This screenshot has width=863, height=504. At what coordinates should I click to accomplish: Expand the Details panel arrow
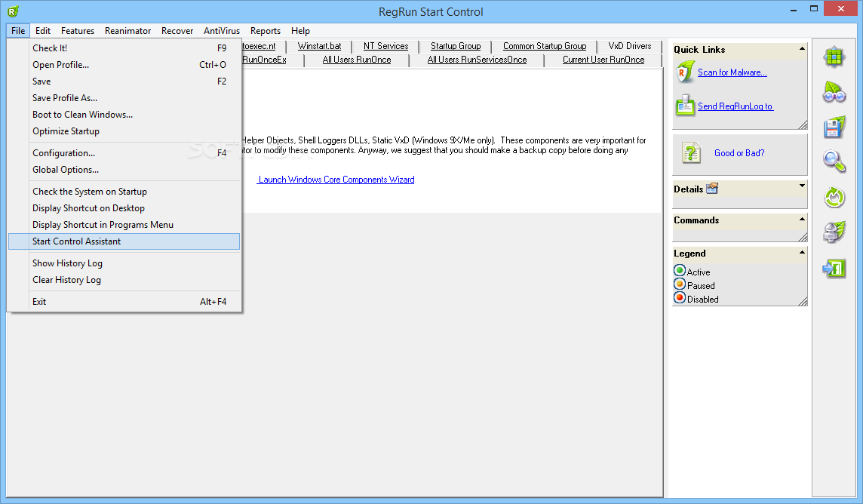point(802,186)
